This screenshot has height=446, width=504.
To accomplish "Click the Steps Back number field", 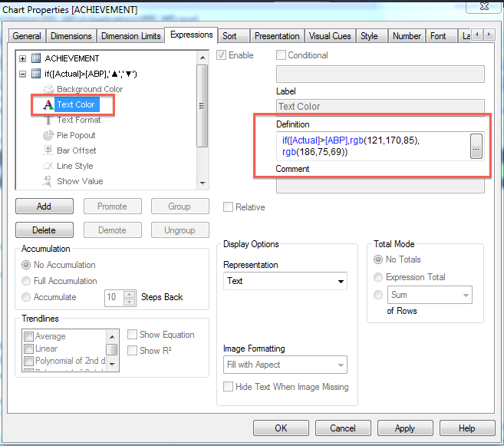I will [x=114, y=297].
